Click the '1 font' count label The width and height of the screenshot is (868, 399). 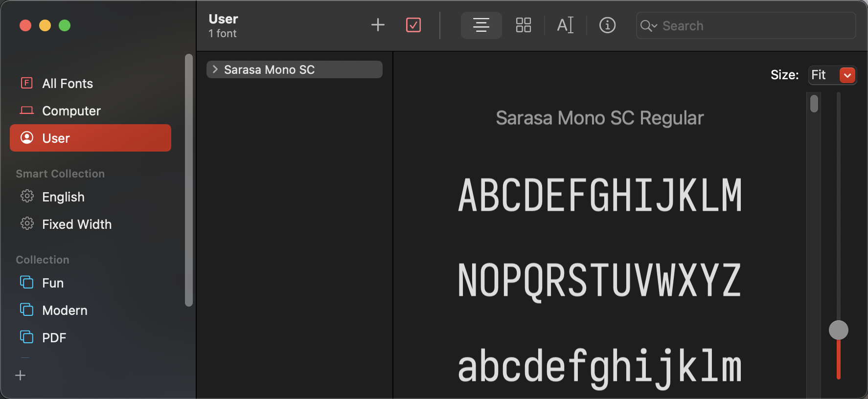(223, 34)
